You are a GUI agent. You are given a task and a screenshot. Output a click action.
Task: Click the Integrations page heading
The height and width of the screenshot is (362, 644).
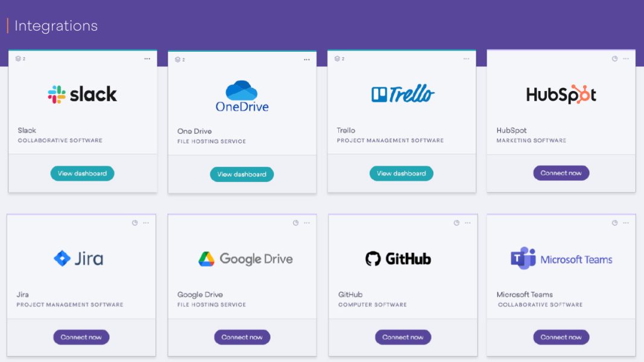[56, 26]
